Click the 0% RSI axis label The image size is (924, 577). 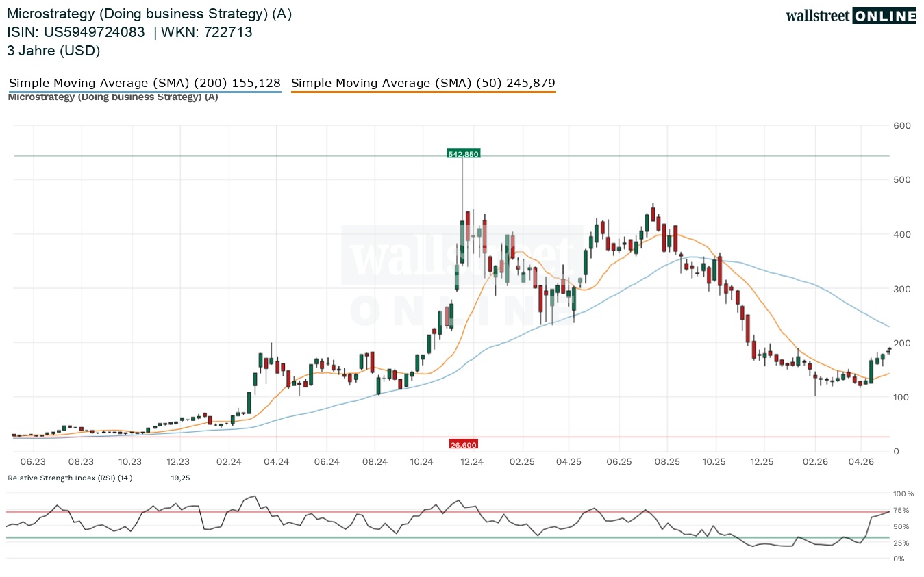[900, 559]
